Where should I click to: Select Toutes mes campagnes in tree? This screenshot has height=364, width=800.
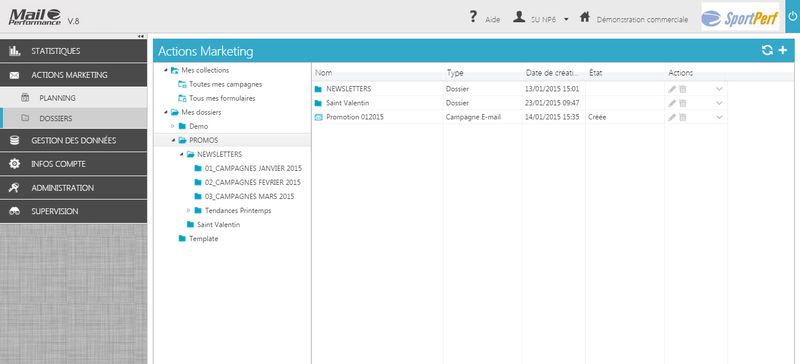coord(226,84)
